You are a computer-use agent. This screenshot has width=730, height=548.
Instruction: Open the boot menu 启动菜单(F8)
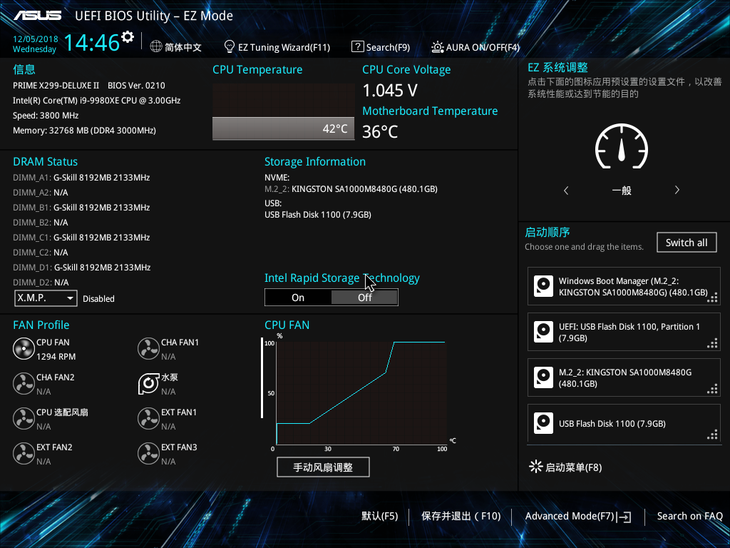click(573, 467)
